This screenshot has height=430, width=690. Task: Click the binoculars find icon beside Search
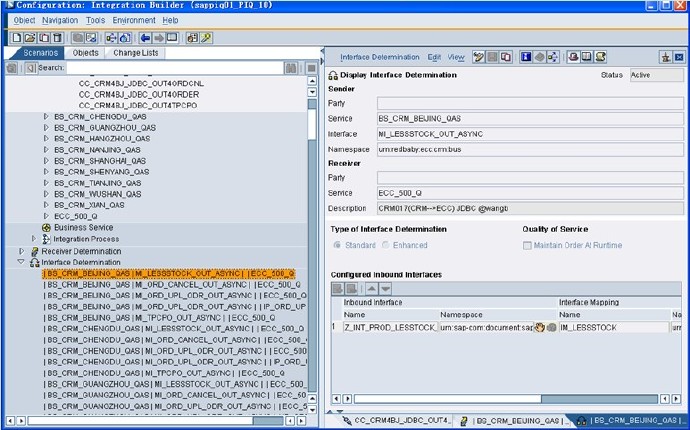[x=291, y=68]
